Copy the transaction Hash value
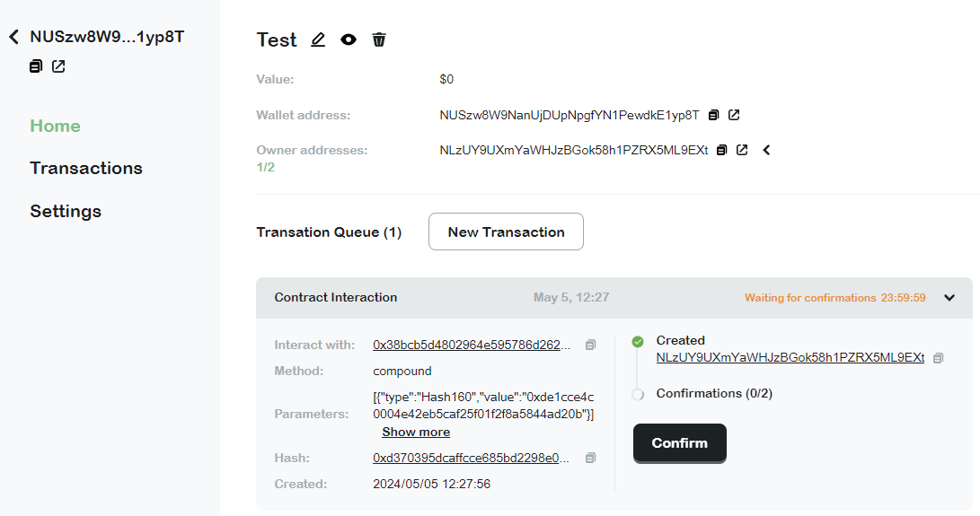The image size is (980, 516). (590, 458)
